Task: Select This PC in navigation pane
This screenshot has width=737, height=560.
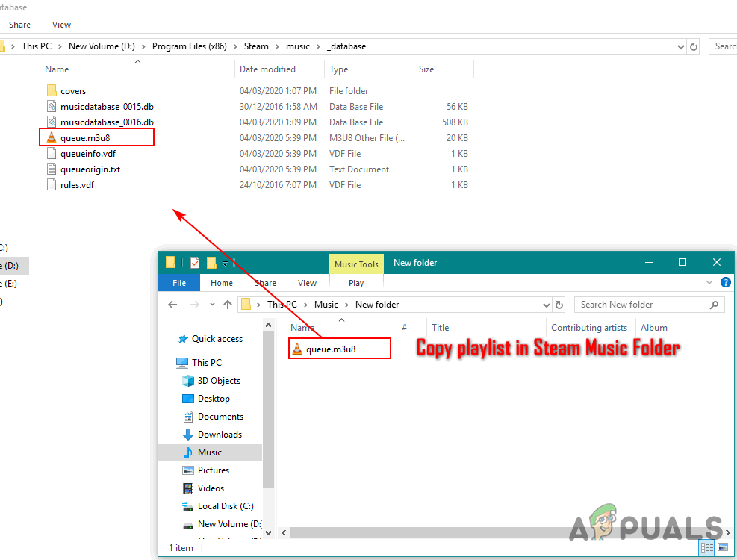Action: [199, 363]
